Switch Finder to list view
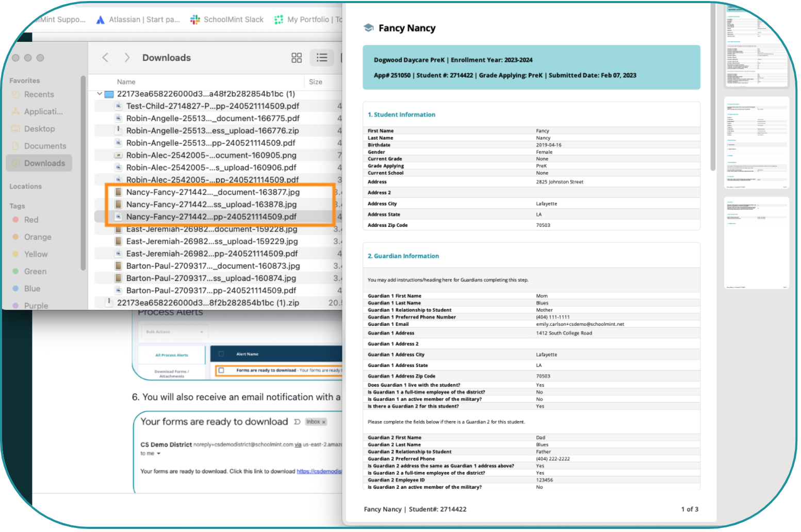Screen dimensions: 801x532 322,58
